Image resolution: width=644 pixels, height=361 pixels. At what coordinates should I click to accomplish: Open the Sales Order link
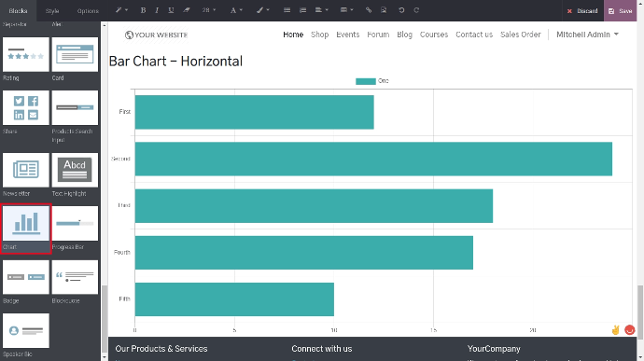click(521, 35)
